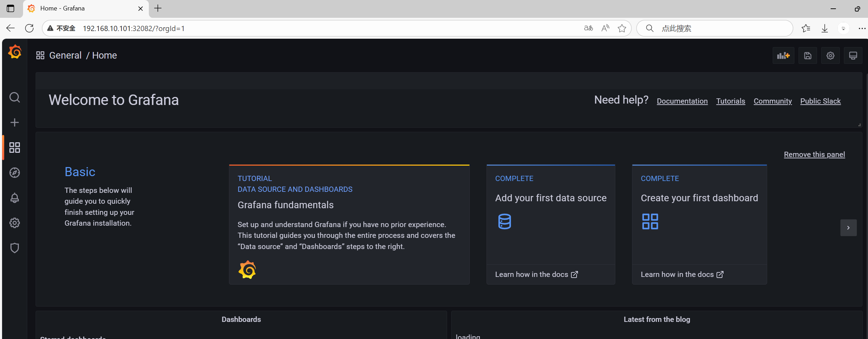Click the Grafana logo in sidebar
The height and width of the screenshot is (339, 868).
pos(15,52)
